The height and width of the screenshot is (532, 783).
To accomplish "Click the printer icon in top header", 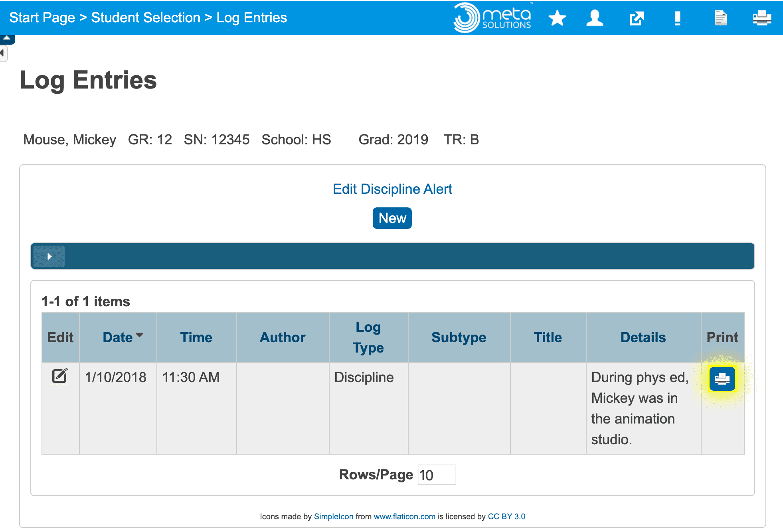I will pos(762,18).
